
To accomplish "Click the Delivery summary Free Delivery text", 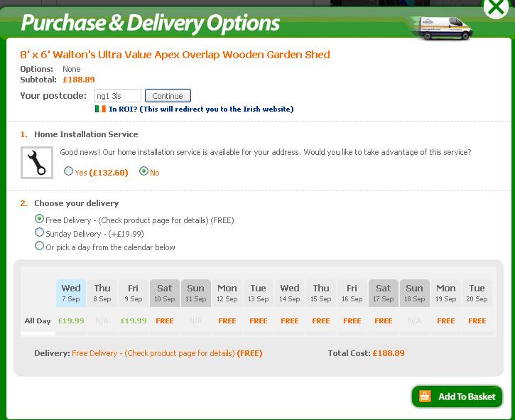I will pyautogui.click(x=167, y=353).
